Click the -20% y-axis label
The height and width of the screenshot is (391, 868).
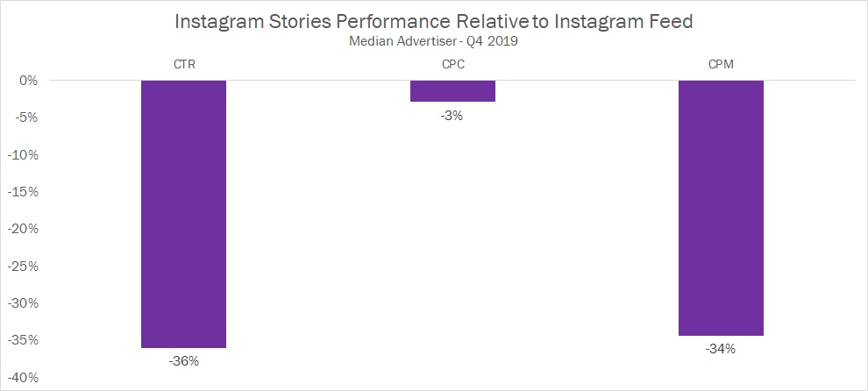point(24,230)
